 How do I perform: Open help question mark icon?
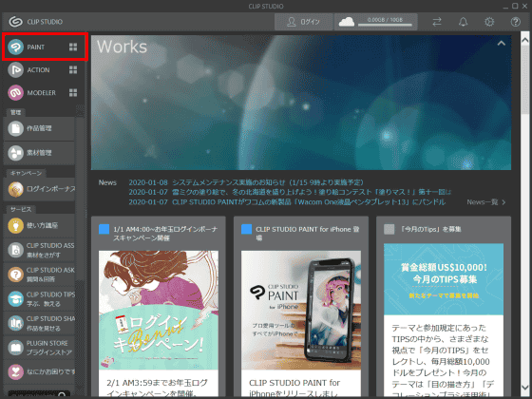pyautogui.click(x=515, y=22)
